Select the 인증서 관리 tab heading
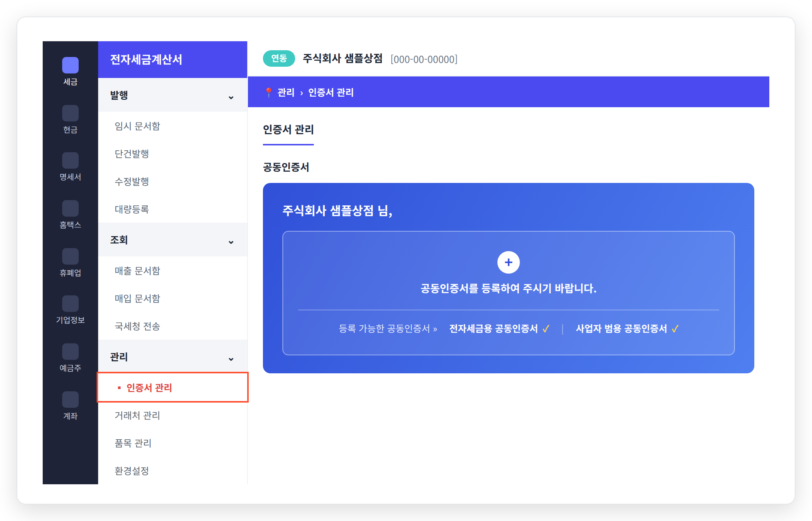Screen dimensions: 812x521 click(x=288, y=130)
